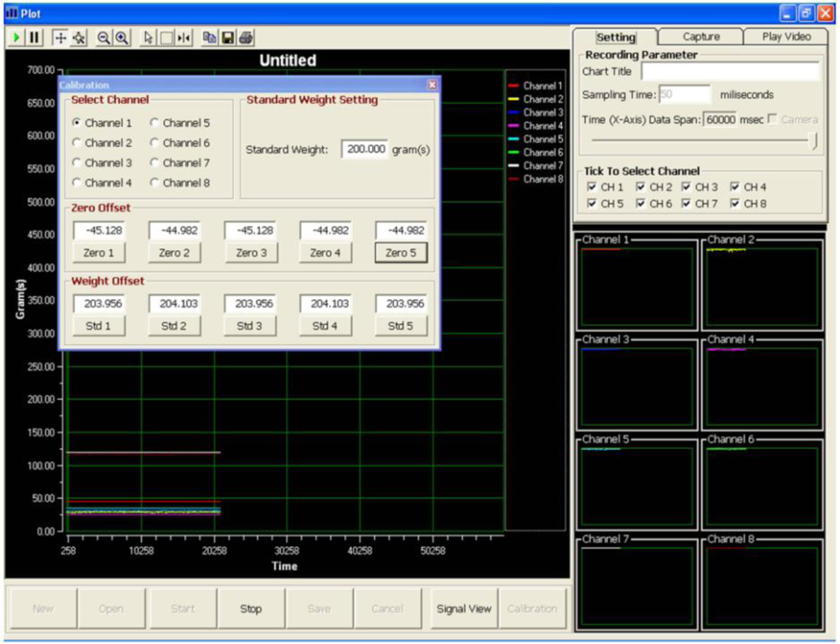The width and height of the screenshot is (840, 644).
Task: Click the printer icon in toolbar
Action: (x=245, y=38)
